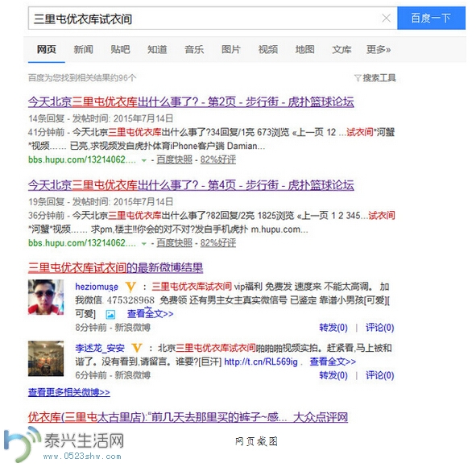
Task: Click the text 8分钟前 - 新浪微博
Action: pos(113,328)
